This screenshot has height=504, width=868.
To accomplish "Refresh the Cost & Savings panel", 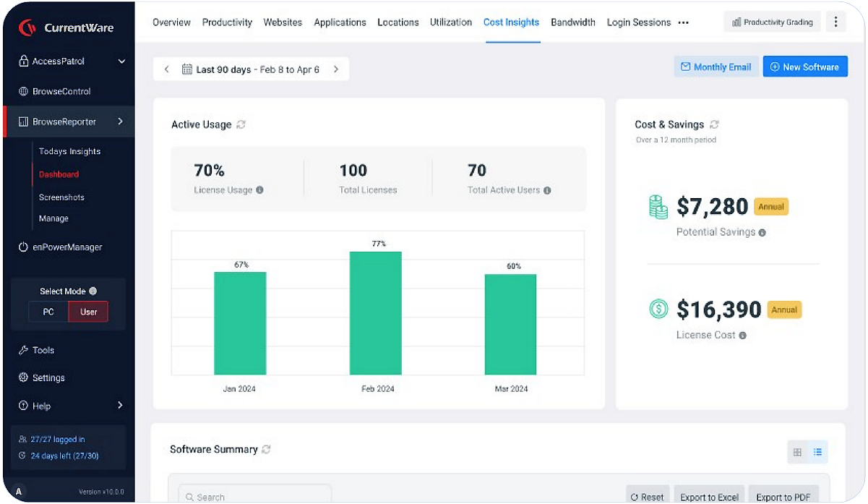I will 714,124.
